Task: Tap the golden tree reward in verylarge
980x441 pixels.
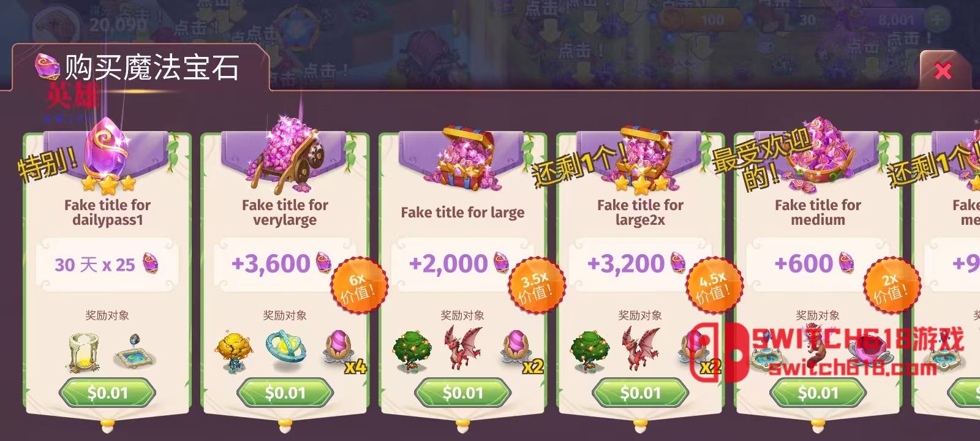Action: 233,352
